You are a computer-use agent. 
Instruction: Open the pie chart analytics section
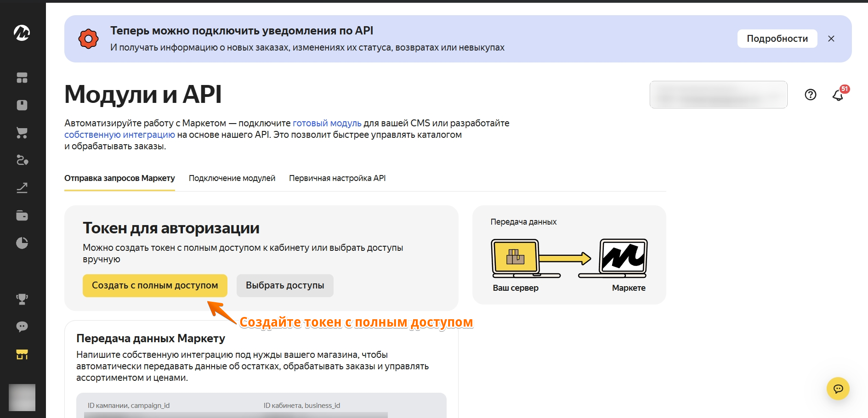pos(22,243)
